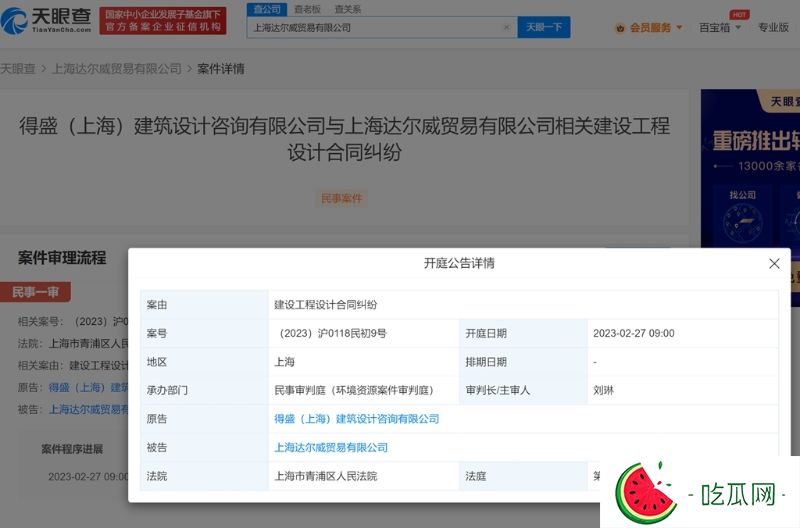Viewport: 800px width, 528px height.
Task: Click the 开庭日期 label cell
Action: (523, 333)
